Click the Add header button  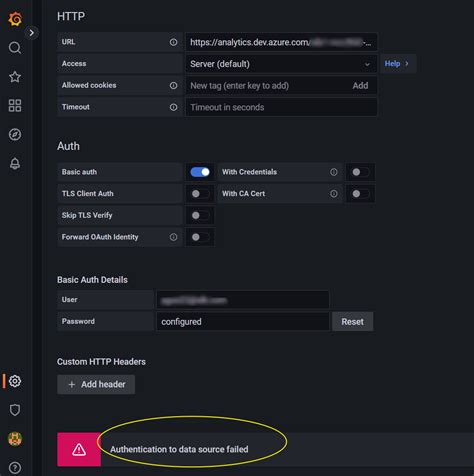coord(96,384)
